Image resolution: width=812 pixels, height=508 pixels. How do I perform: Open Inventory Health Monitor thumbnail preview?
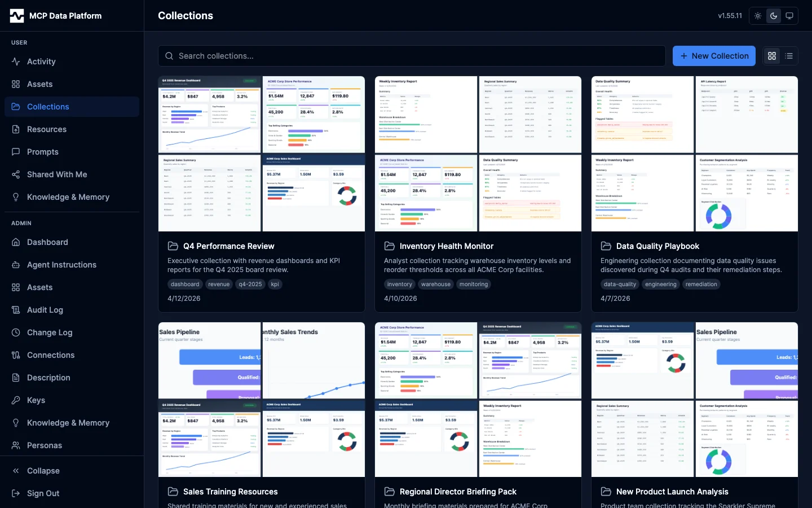coord(478,154)
